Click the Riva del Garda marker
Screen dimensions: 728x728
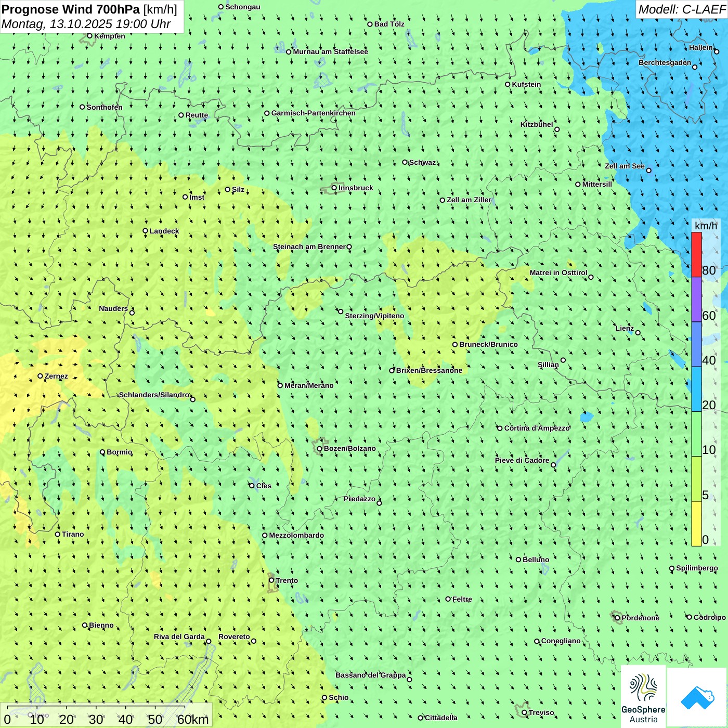point(209,641)
